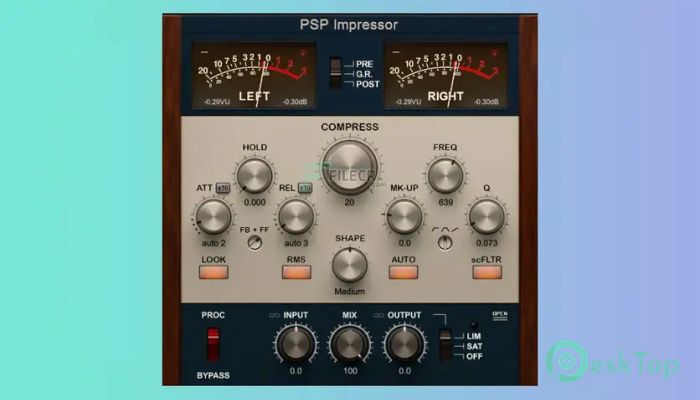This screenshot has height=400, width=700.
Task: Select the PRE meter label
Action: pyautogui.click(x=365, y=64)
